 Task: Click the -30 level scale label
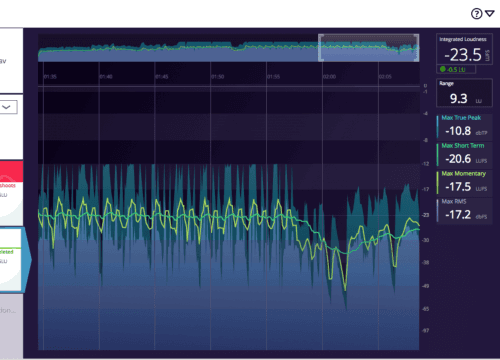(425, 240)
